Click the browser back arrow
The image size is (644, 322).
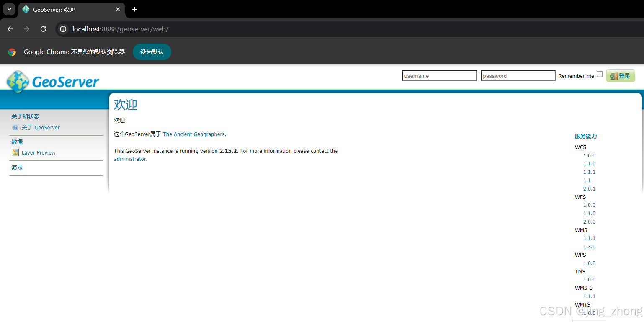coord(10,29)
